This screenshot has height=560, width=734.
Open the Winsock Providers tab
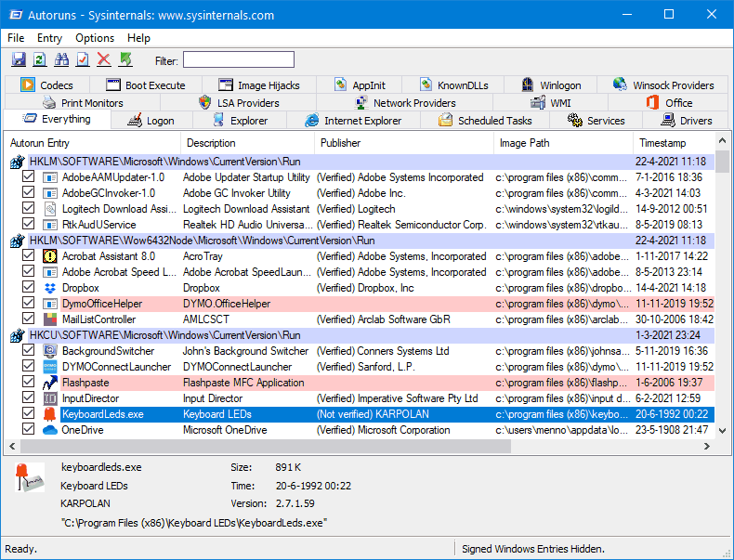[x=663, y=85]
